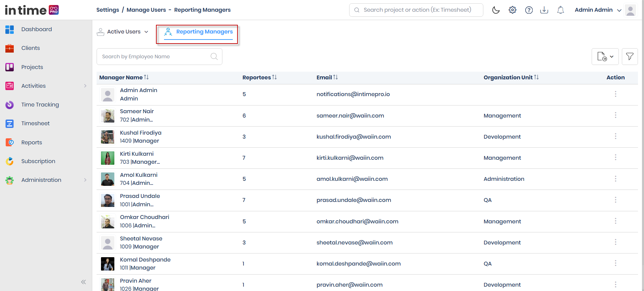Open the help question mark icon
This screenshot has width=644, height=291.
[x=529, y=10]
